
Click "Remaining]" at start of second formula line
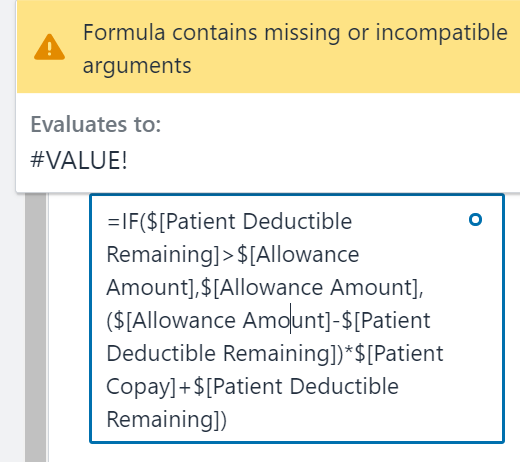coord(163,255)
